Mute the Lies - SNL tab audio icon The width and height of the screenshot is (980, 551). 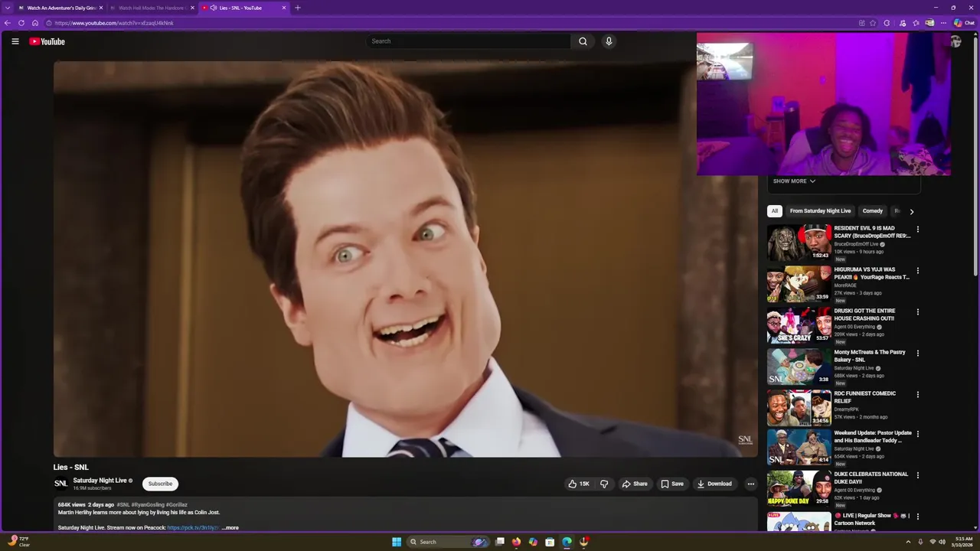[213, 8]
